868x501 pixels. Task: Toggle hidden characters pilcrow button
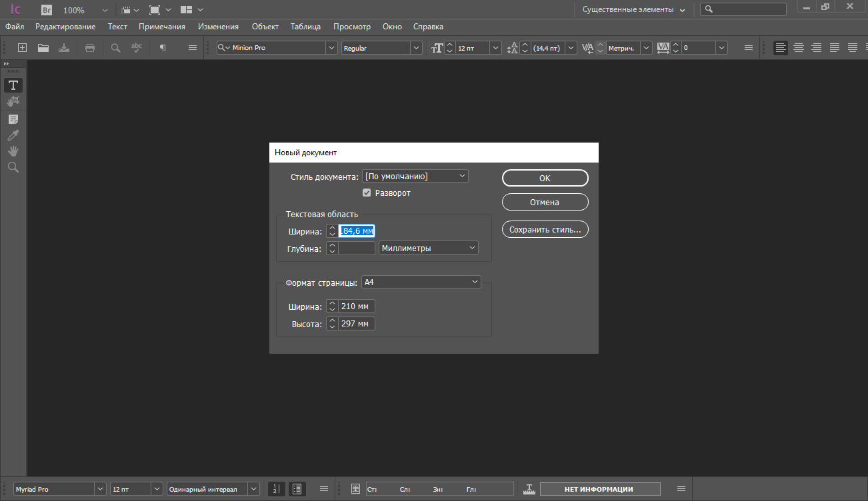pyautogui.click(x=162, y=48)
